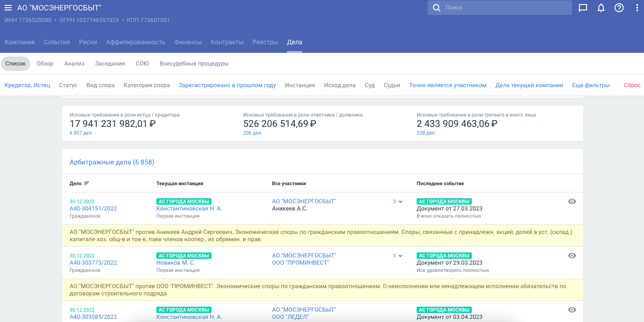Open Еще фильтры
Screen dimensions: 644x322
pos(591,85)
